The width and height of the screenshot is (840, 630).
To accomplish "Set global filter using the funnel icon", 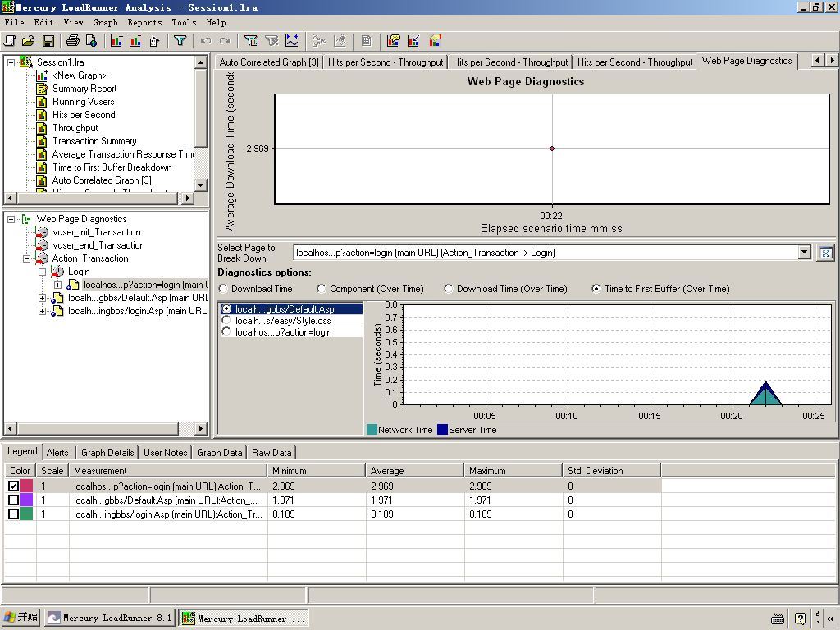I will [x=180, y=41].
